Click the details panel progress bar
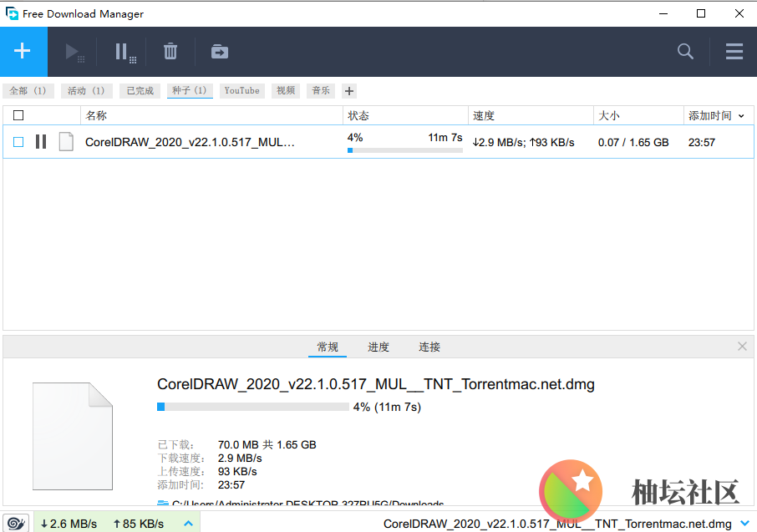Screen dimensions: 757x532 [253, 407]
